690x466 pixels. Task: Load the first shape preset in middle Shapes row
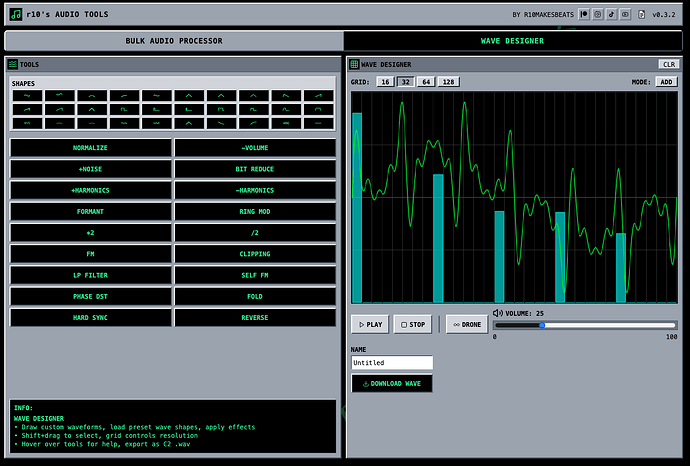(27, 109)
